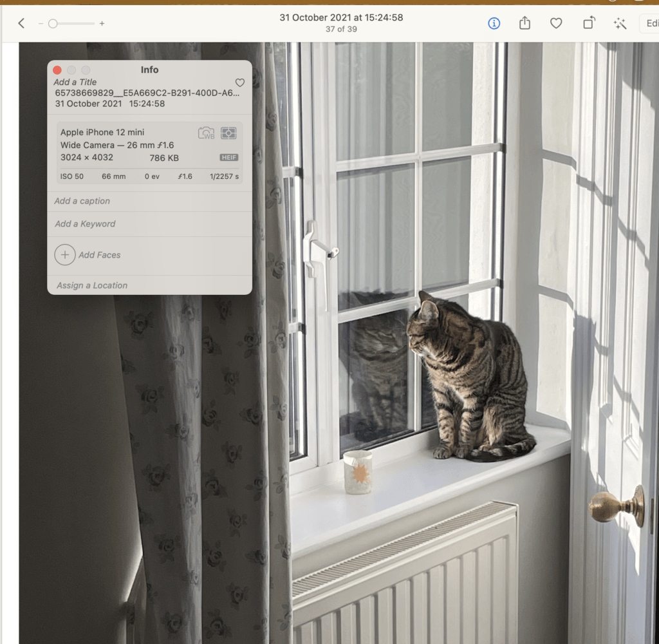659x644 pixels.
Task: Toggle the favourite heart in the Info panel
Action: pyautogui.click(x=240, y=82)
